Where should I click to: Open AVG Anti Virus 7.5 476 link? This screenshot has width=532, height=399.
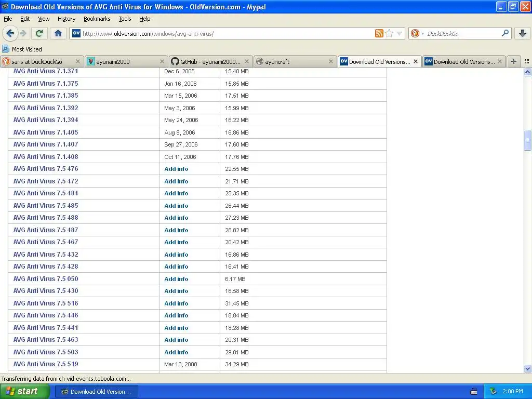coord(46,169)
